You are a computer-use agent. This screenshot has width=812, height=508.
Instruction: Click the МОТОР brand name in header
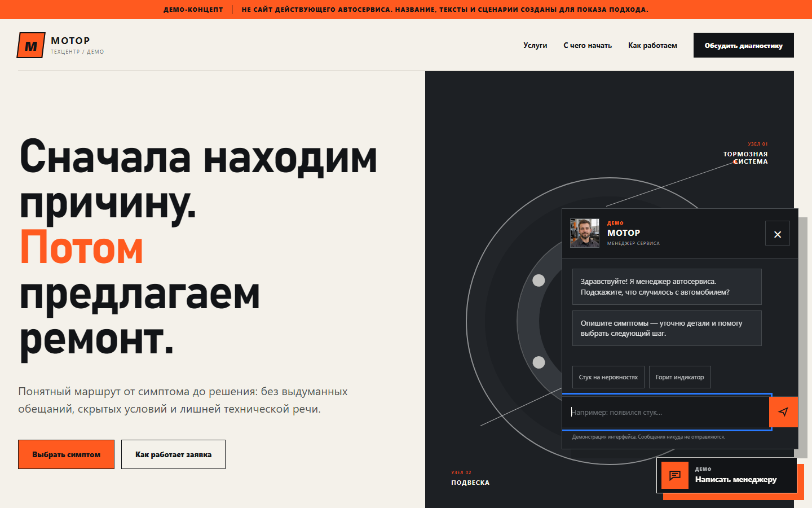tap(70, 41)
